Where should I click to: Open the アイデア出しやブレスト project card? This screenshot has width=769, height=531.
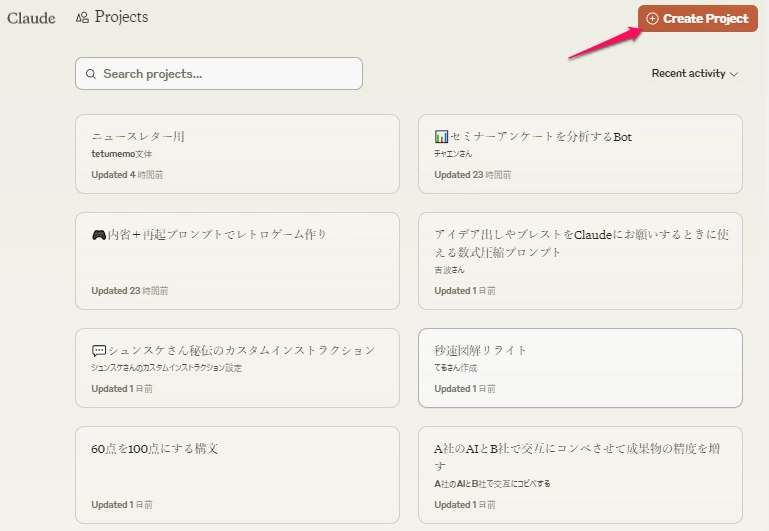coord(580,261)
